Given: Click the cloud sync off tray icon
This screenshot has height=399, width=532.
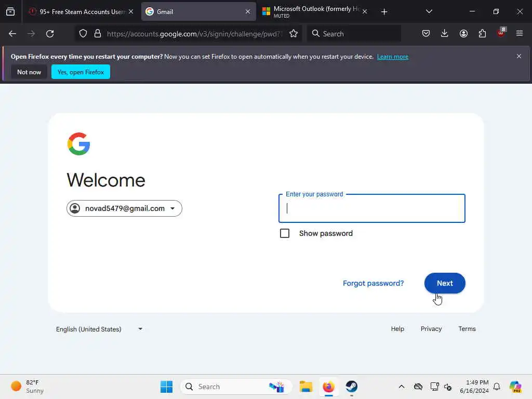Looking at the screenshot, I should pos(418,387).
